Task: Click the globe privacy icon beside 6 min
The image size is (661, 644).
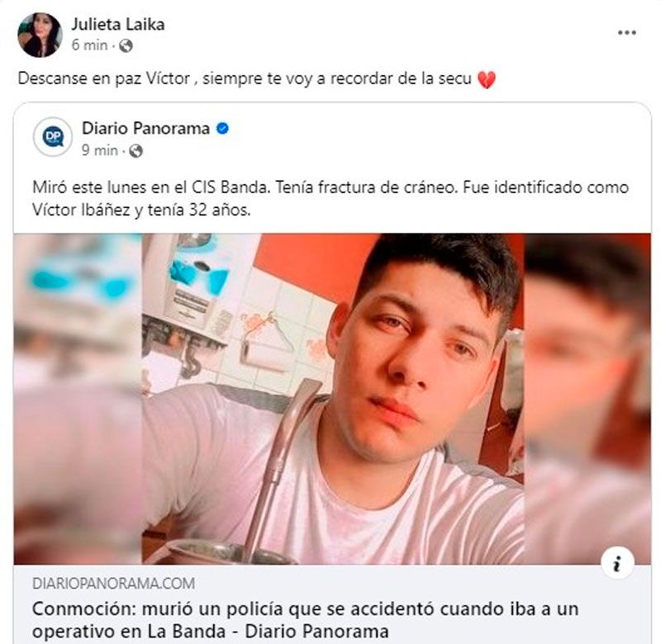Action: pos(126,45)
